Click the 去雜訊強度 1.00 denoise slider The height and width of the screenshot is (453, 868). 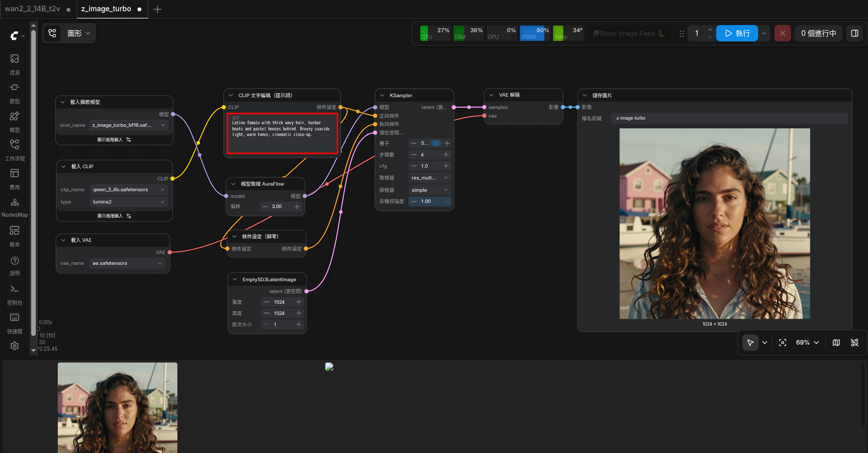click(429, 201)
